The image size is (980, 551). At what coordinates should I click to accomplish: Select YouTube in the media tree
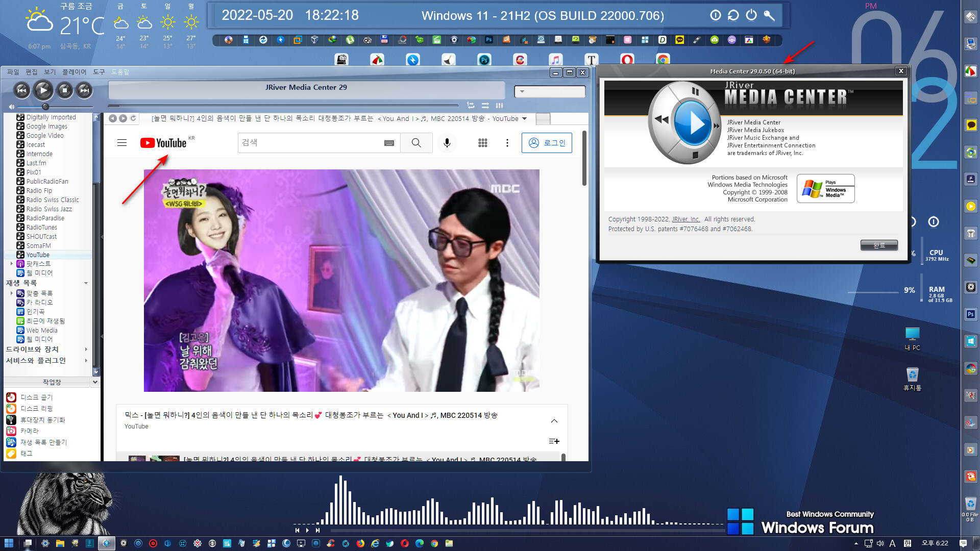(38, 255)
